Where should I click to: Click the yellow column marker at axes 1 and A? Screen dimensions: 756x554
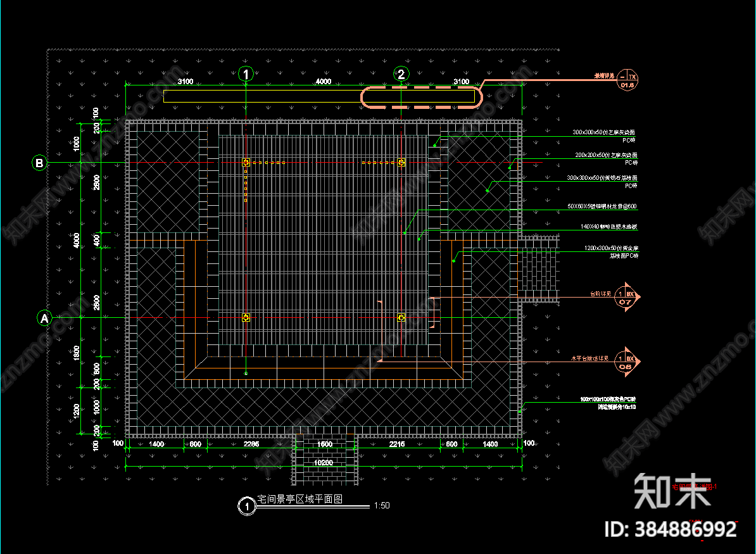246,318
